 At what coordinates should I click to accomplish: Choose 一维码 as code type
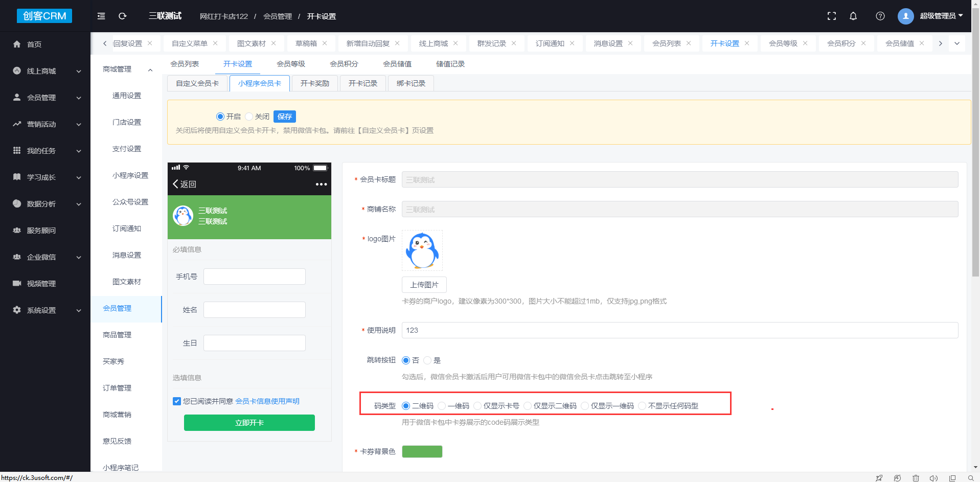point(442,406)
